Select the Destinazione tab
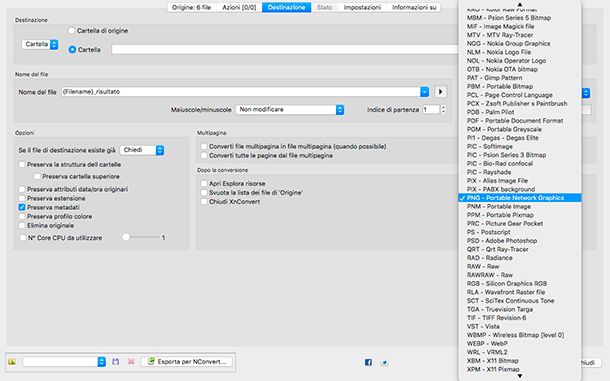The height and width of the screenshot is (381, 610). point(286,7)
